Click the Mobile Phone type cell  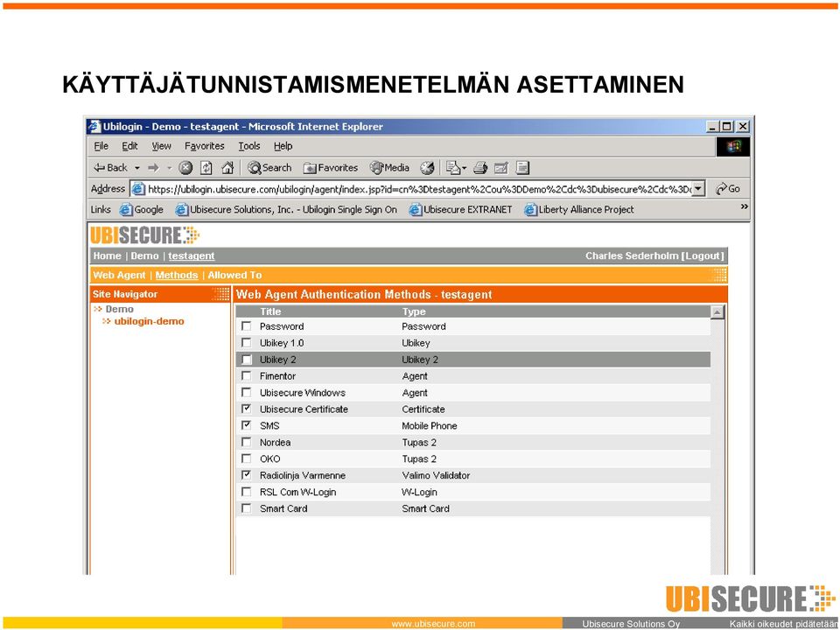coord(430,425)
